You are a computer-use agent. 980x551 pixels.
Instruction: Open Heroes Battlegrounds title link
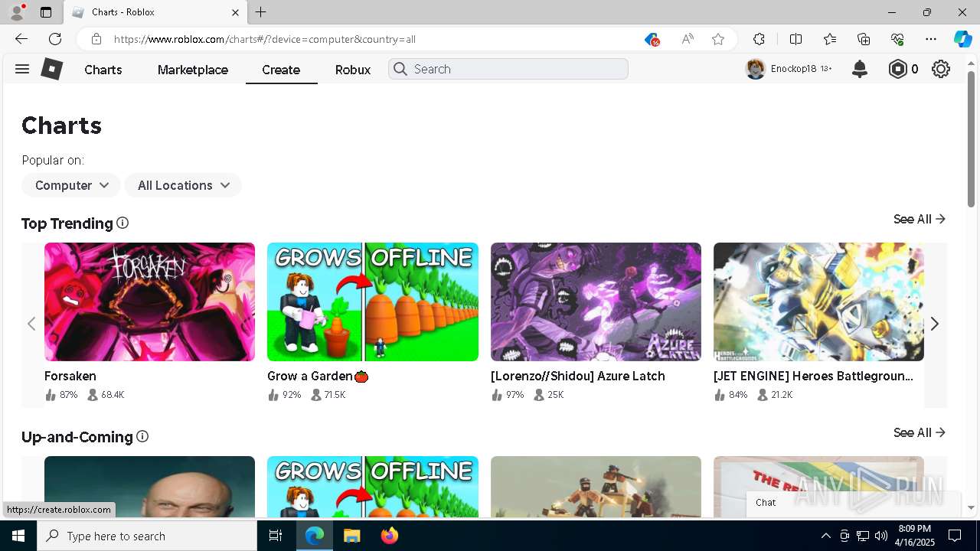[x=814, y=376]
